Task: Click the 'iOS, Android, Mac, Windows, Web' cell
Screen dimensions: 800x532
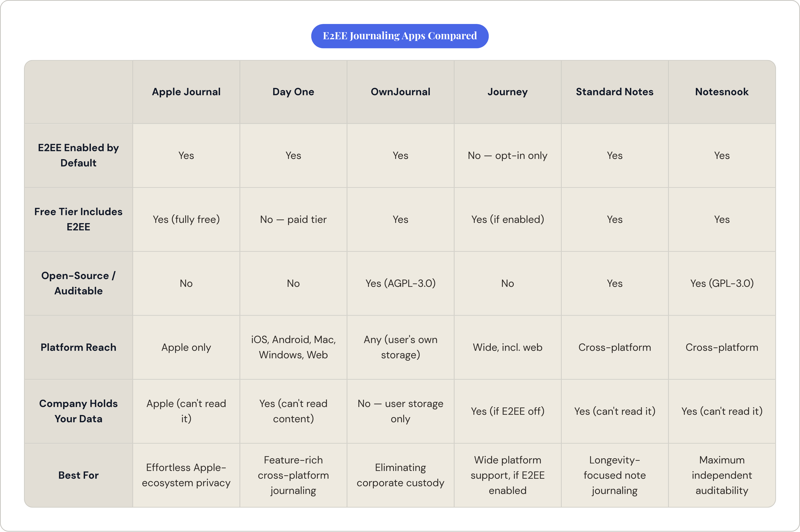Action: (293, 347)
